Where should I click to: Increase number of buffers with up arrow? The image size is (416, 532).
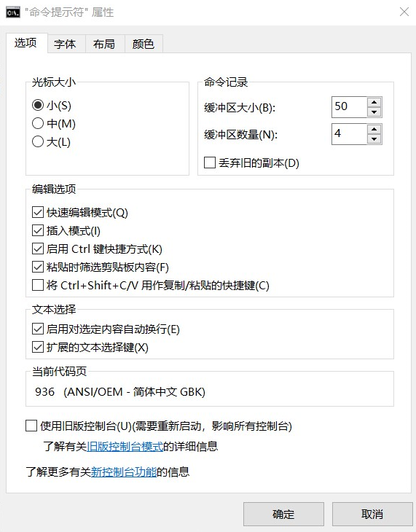pyautogui.click(x=374, y=129)
